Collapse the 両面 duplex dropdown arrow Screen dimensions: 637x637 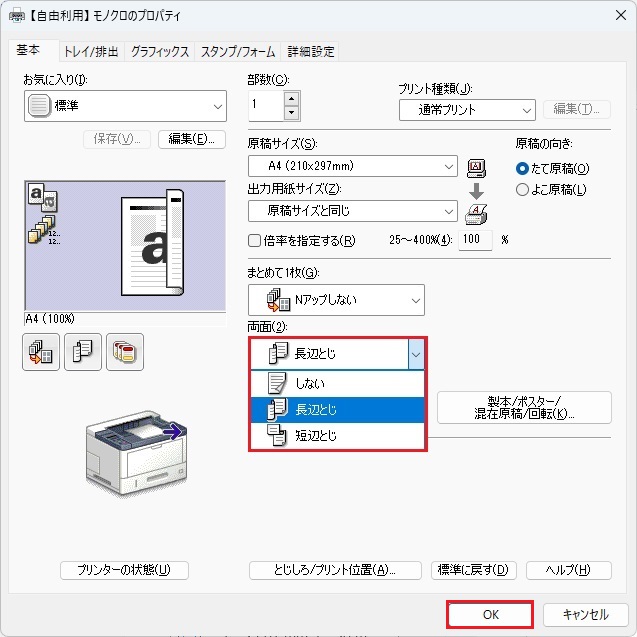[416, 354]
